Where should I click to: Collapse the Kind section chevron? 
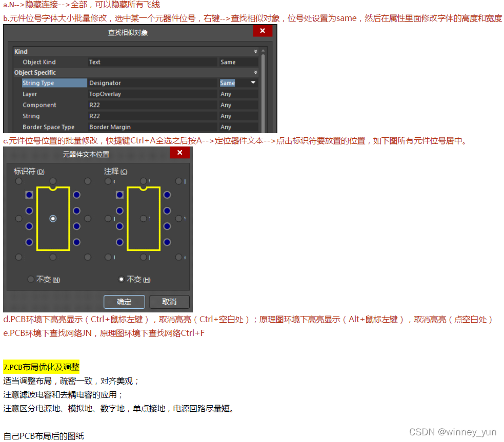pyautogui.click(x=255, y=51)
